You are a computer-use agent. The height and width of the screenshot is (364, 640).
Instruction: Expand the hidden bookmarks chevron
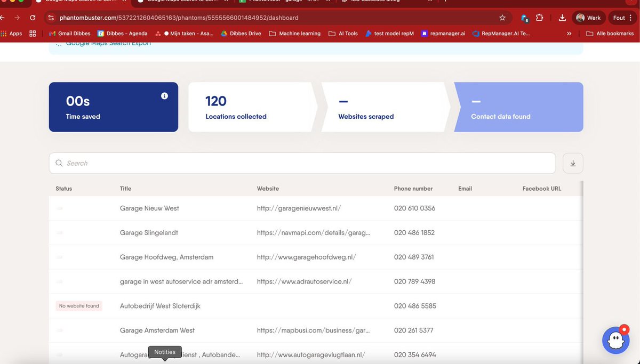coord(568,33)
